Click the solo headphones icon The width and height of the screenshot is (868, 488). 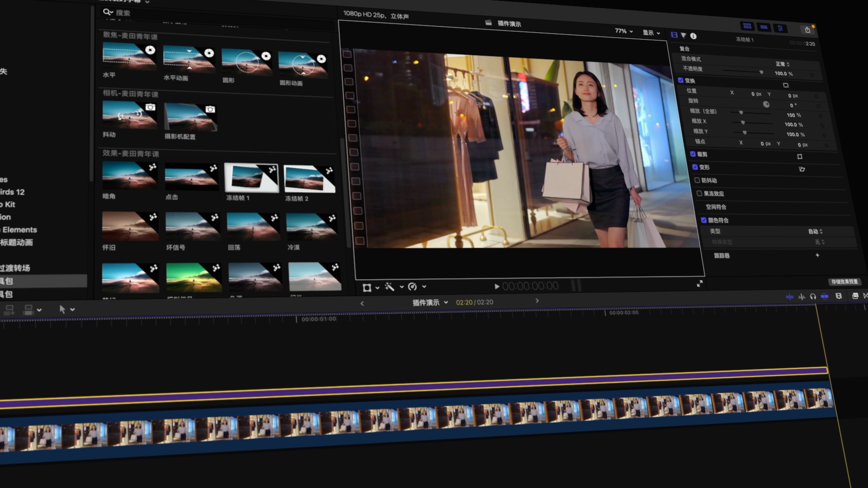(x=813, y=296)
